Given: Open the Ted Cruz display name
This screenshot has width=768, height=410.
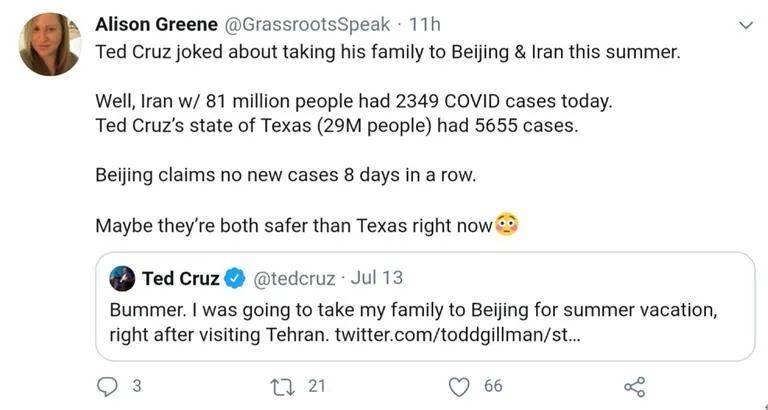Looking at the screenshot, I should 180,278.
